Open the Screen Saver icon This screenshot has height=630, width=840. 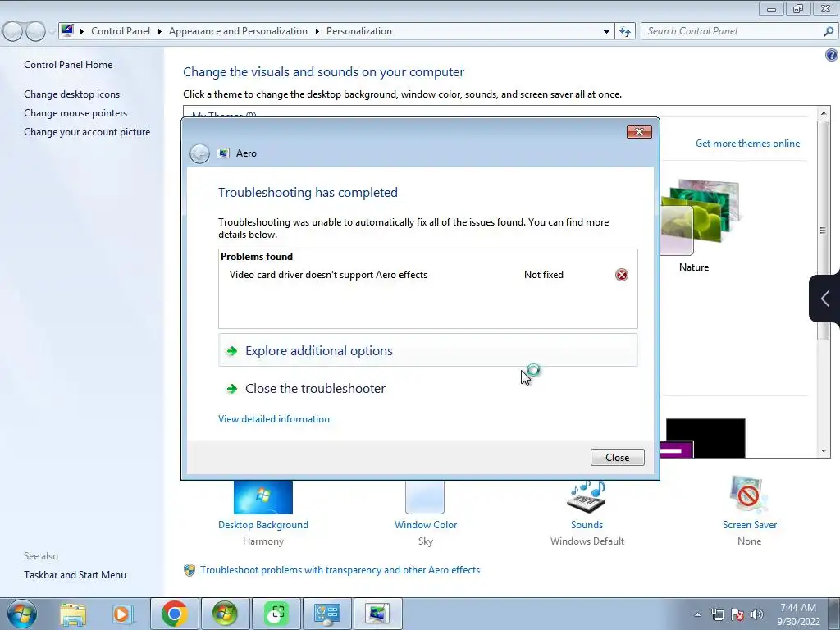(x=749, y=495)
